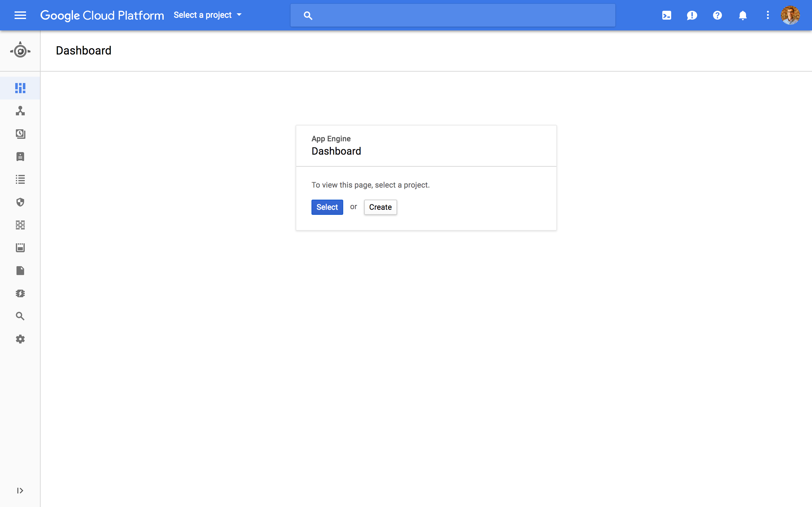Screen dimensions: 812x507
Task: Click the blue Select button
Action: click(x=327, y=207)
